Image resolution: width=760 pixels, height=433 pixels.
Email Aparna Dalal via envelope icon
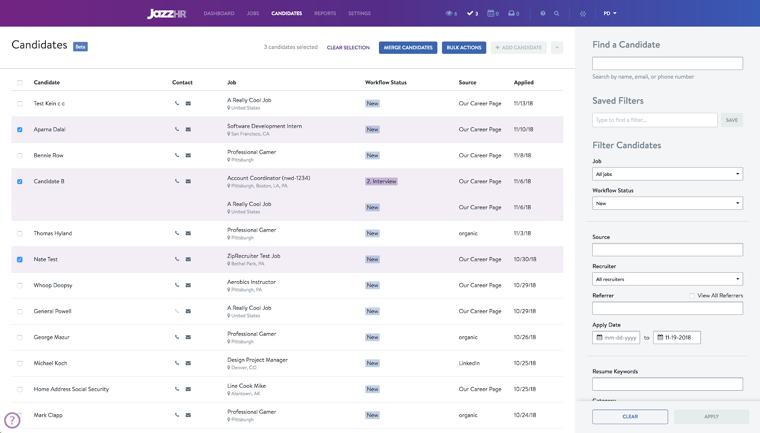click(x=188, y=129)
